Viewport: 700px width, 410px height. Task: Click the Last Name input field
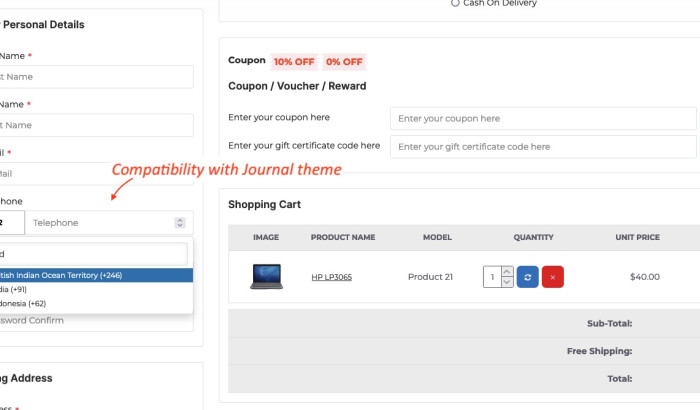pyautogui.click(x=96, y=125)
